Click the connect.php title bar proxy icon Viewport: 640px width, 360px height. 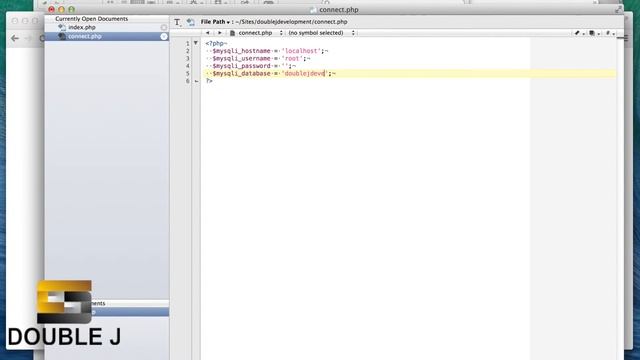[x=313, y=10]
